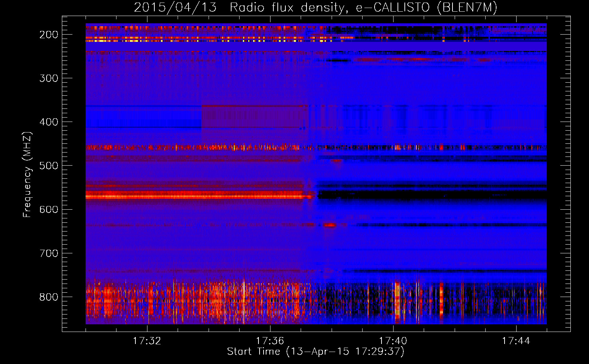Select the 600 frequency tick label

point(49,209)
